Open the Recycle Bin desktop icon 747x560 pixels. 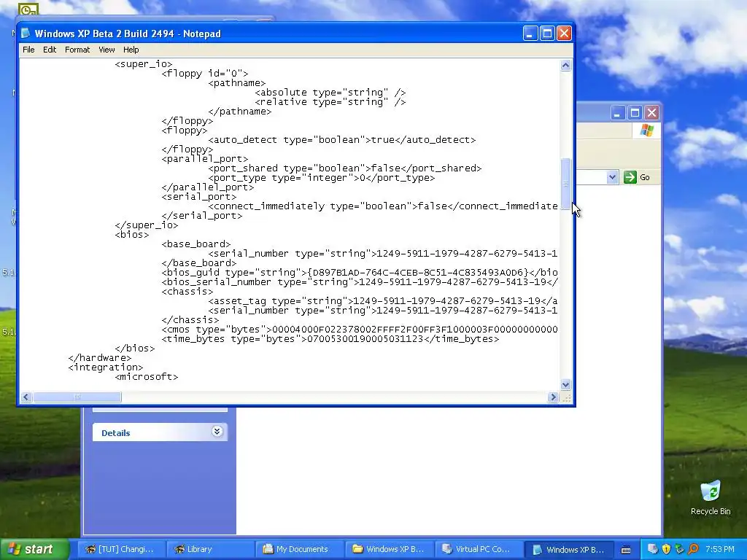(x=711, y=497)
